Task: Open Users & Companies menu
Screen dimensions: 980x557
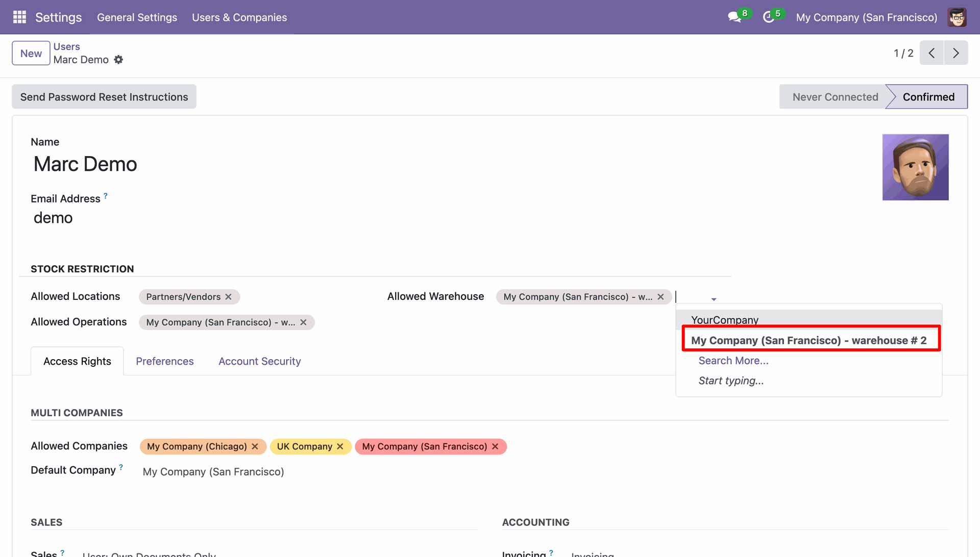Action: (x=239, y=17)
